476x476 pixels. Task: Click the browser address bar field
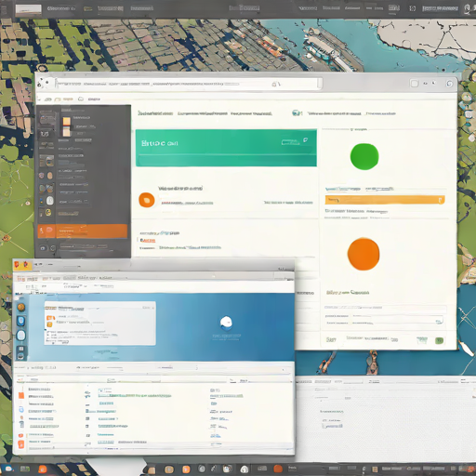coord(189,84)
